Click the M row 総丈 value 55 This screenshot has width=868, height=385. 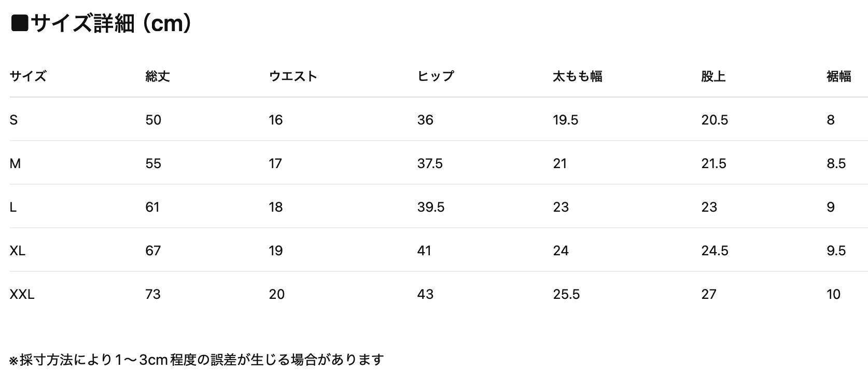(x=153, y=163)
